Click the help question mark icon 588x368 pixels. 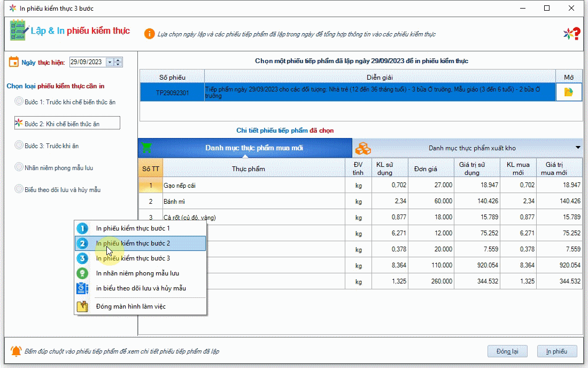571,34
